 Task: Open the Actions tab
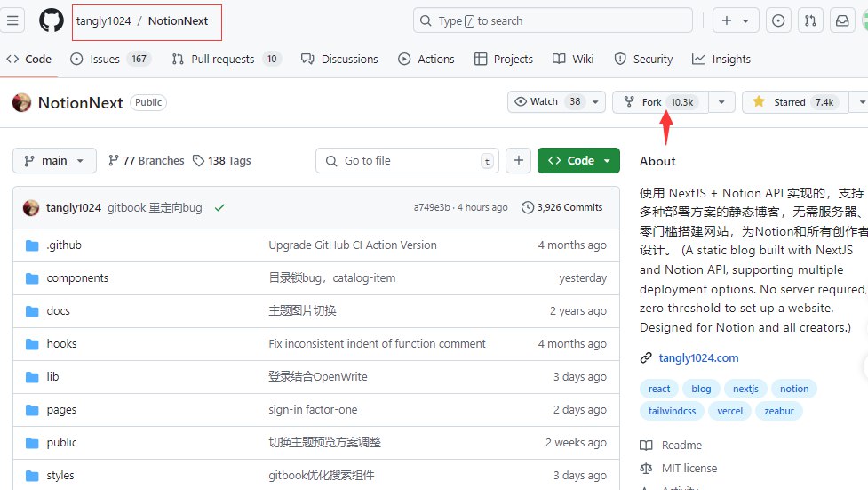click(x=426, y=59)
